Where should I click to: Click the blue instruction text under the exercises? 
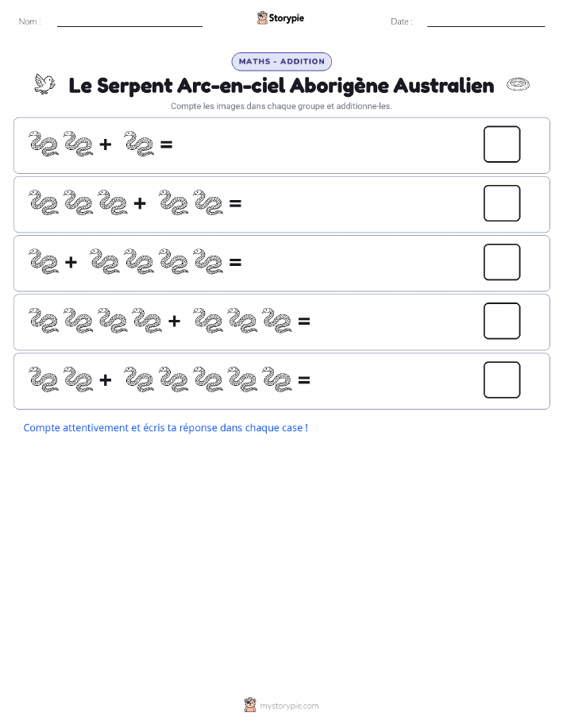click(x=166, y=428)
